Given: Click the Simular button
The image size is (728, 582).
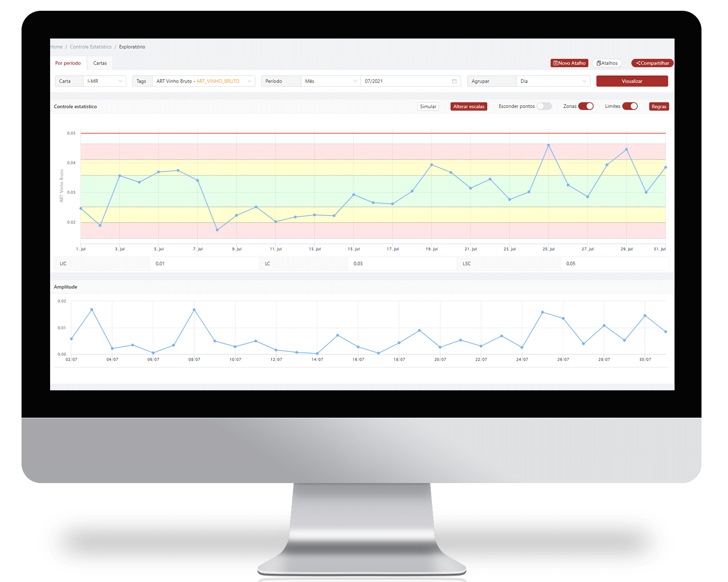Looking at the screenshot, I should 428,106.
